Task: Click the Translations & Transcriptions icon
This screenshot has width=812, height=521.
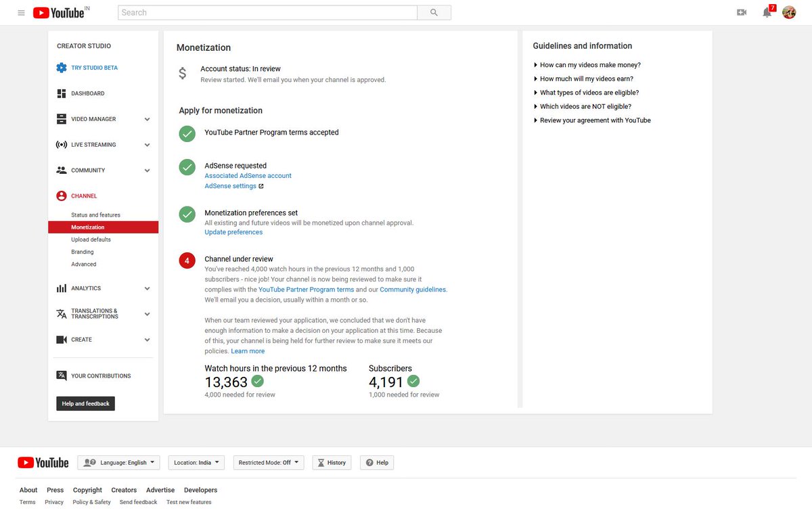Action: point(62,314)
